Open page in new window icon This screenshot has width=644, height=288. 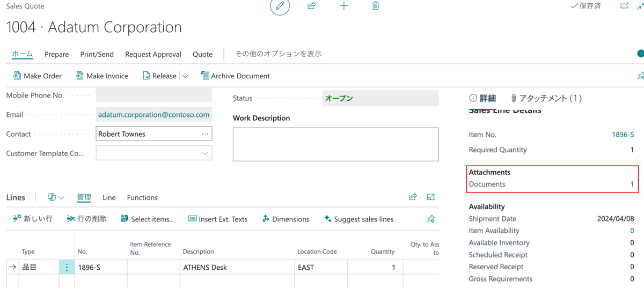point(624,6)
